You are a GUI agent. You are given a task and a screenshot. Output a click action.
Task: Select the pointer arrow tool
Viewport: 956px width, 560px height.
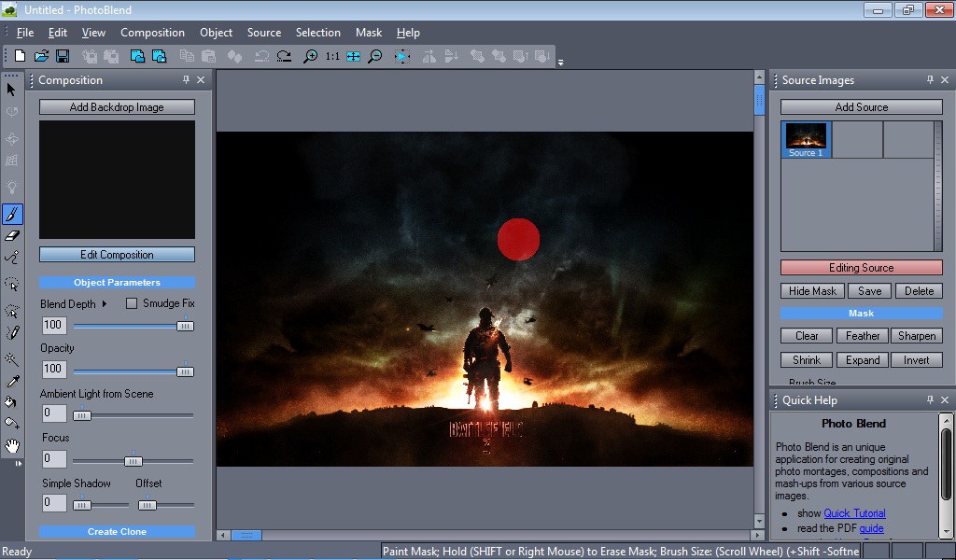point(11,90)
